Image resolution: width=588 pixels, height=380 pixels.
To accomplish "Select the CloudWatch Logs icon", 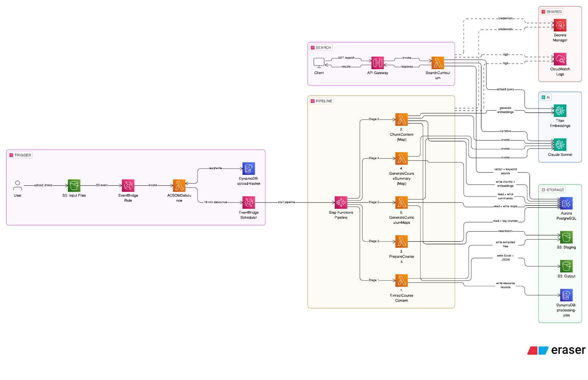I will point(560,59).
